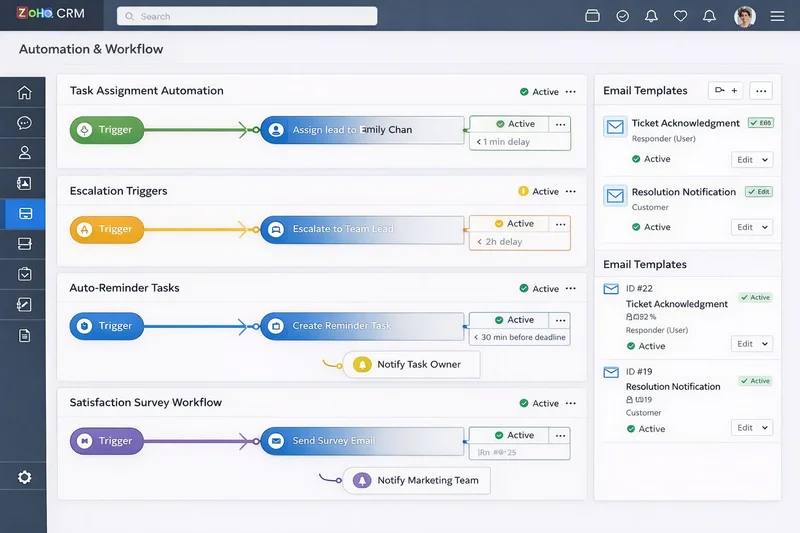The height and width of the screenshot is (533, 800).
Task: Click the Satisfaction Survey Workflow heading
Action: [145, 402]
